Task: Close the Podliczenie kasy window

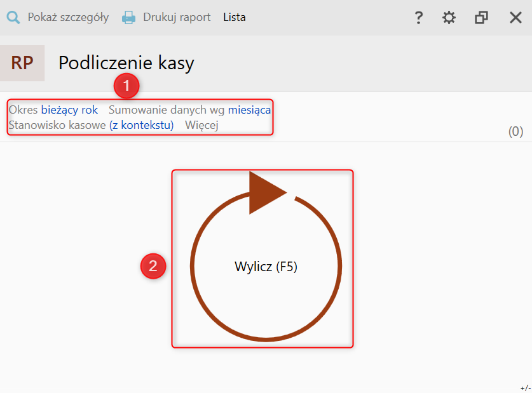Action: [515, 18]
